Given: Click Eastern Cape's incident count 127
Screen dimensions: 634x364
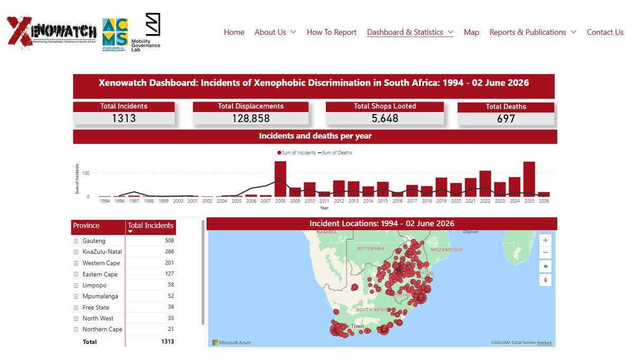Looking at the screenshot, I should (169, 274).
